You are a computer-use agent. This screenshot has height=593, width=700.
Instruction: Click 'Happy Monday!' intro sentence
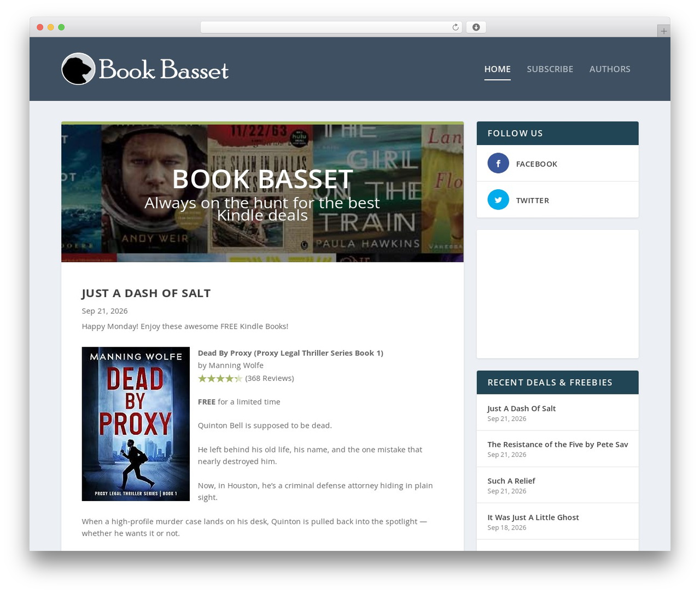point(185,326)
